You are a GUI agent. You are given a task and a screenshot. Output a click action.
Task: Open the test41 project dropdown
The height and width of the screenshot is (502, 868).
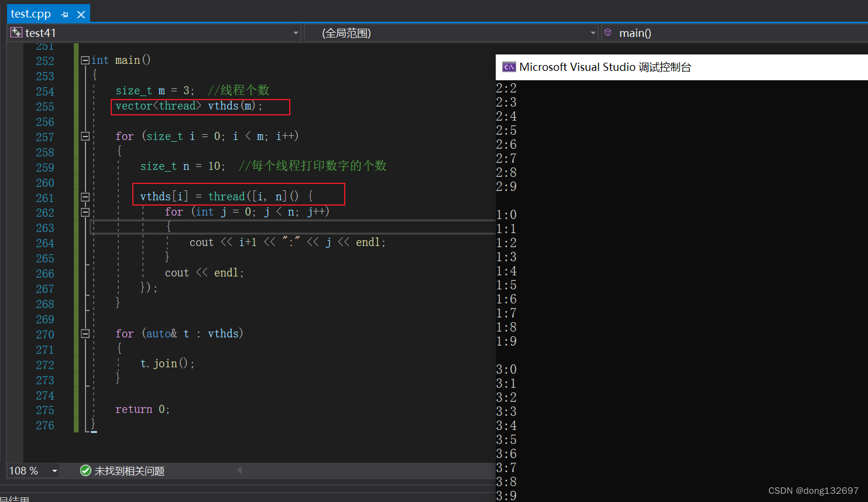pyautogui.click(x=296, y=33)
